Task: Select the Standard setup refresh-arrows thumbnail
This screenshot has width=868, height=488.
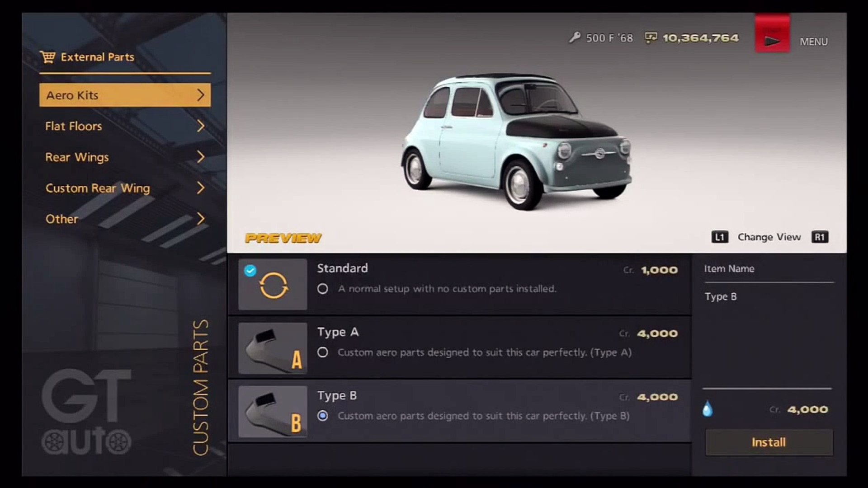Action: tap(273, 284)
